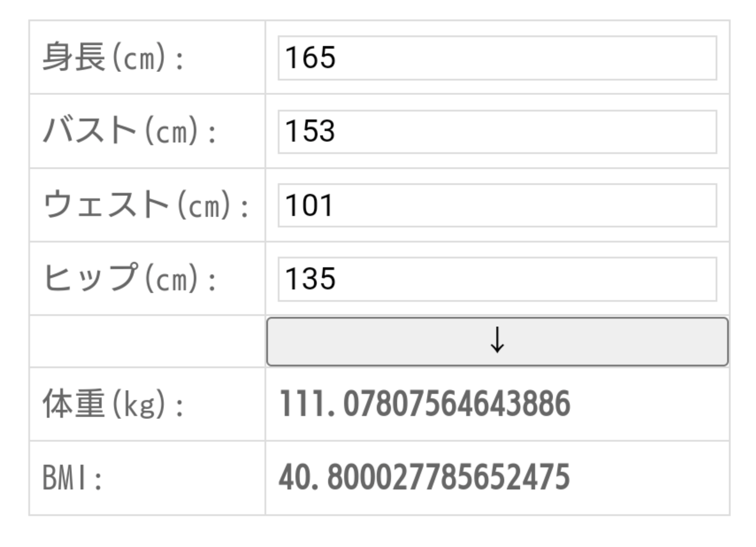756x547 pixels.
Task: Click into the バスト (cm) input box
Action: click(x=497, y=132)
